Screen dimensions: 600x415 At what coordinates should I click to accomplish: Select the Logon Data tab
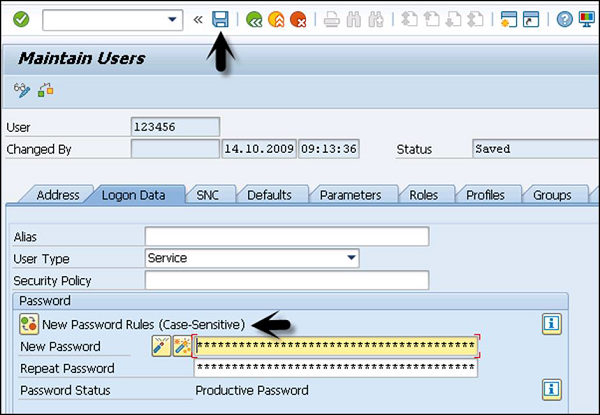click(134, 195)
